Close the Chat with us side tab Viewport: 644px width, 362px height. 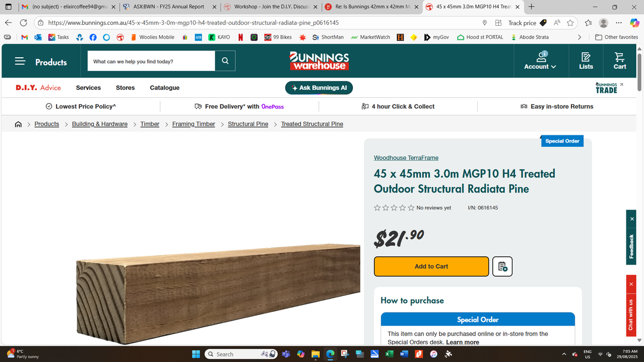tap(631, 284)
